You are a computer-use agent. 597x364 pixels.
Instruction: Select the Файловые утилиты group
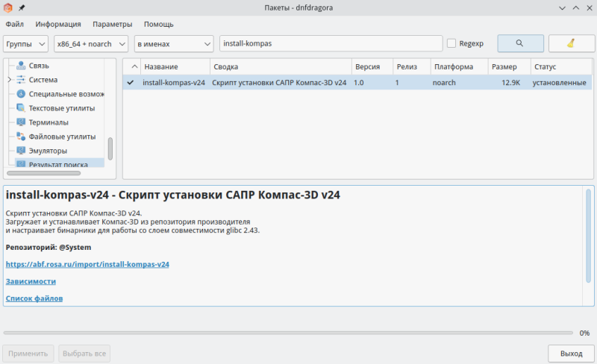[63, 136]
